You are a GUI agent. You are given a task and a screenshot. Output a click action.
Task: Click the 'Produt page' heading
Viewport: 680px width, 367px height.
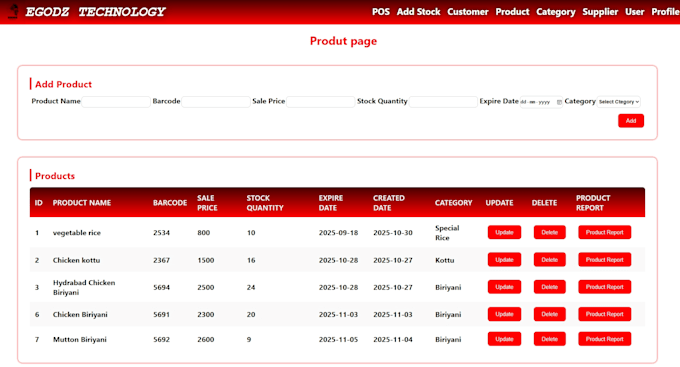(343, 41)
